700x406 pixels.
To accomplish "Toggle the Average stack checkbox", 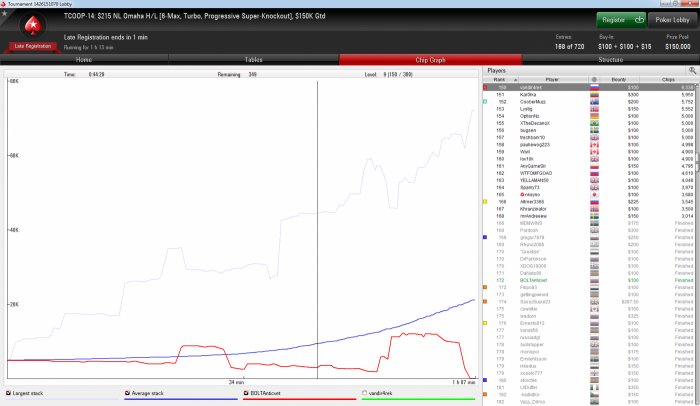I will coord(127,393).
